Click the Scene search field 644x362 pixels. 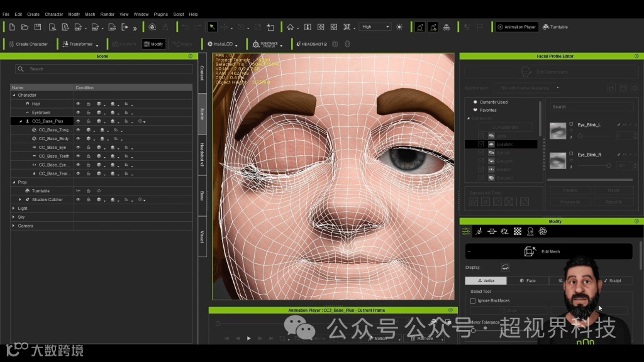(x=104, y=69)
